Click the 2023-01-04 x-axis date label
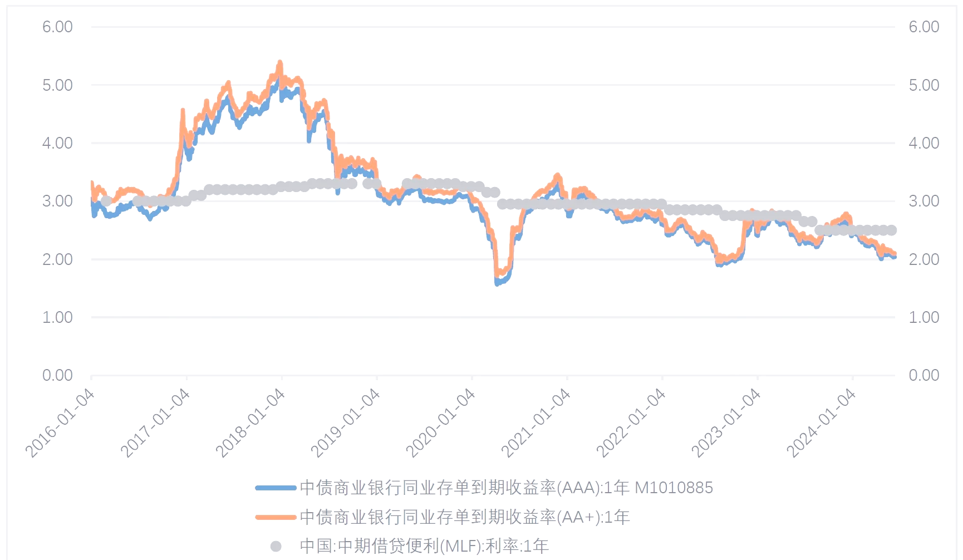The height and width of the screenshot is (560, 963). coord(726,423)
